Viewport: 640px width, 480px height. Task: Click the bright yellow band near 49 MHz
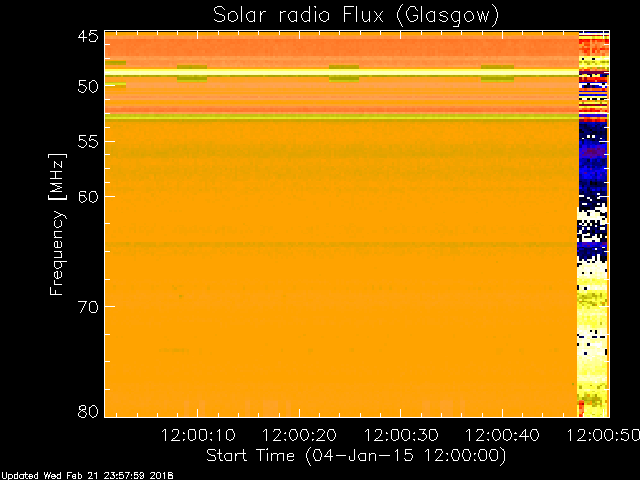342,72
